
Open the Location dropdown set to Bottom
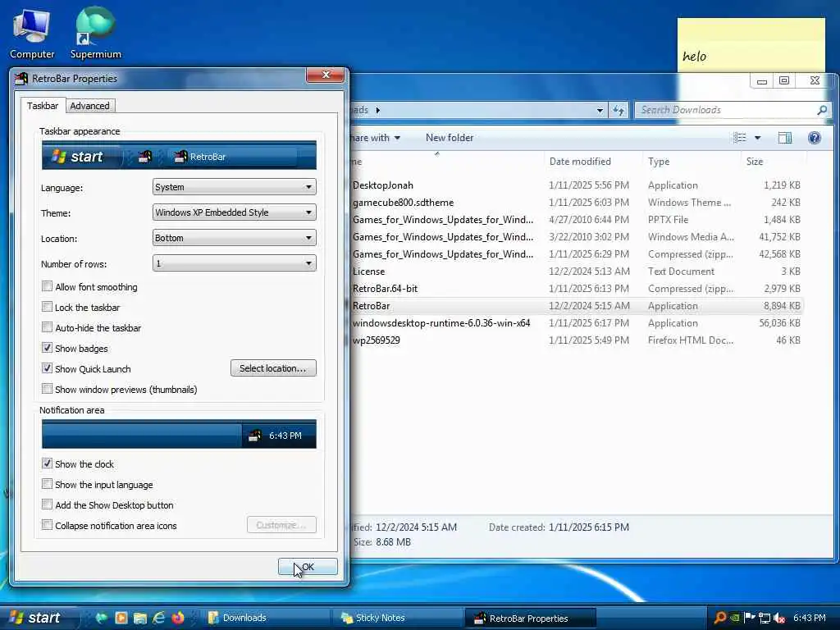tap(234, 238)
